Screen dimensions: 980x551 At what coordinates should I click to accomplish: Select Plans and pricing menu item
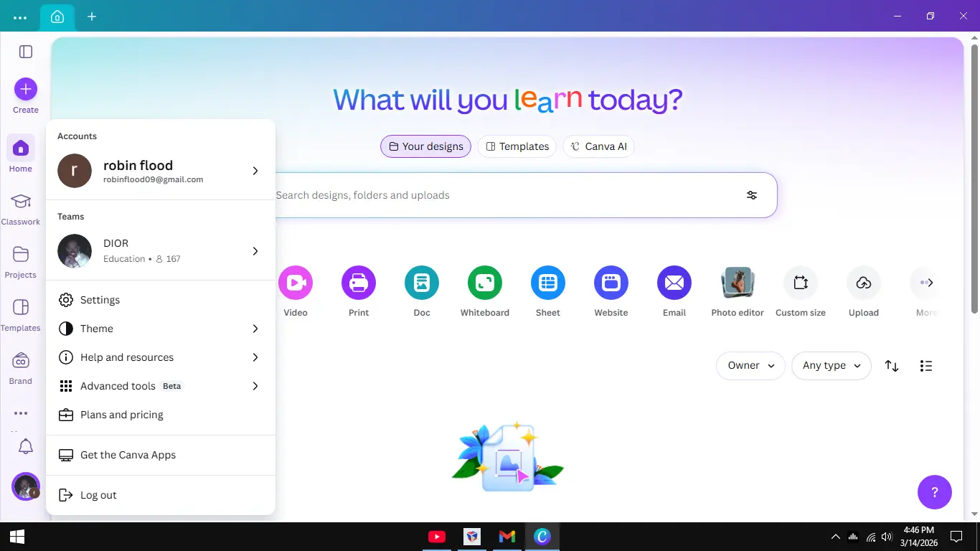click(161, 415)
